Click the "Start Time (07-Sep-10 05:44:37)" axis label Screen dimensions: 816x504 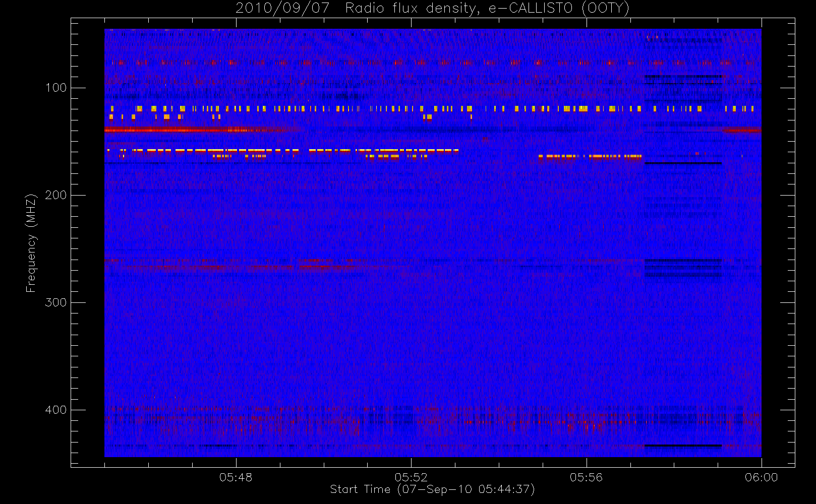tap(432, 489)
